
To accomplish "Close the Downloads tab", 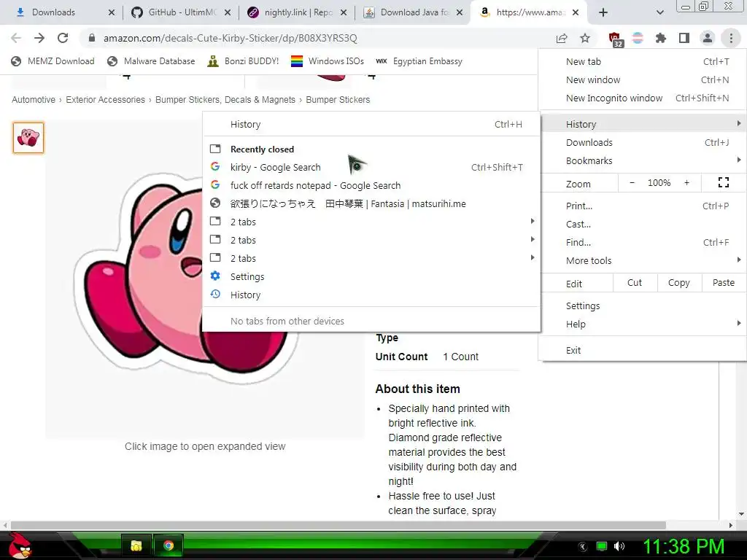I will pos(112,12).
